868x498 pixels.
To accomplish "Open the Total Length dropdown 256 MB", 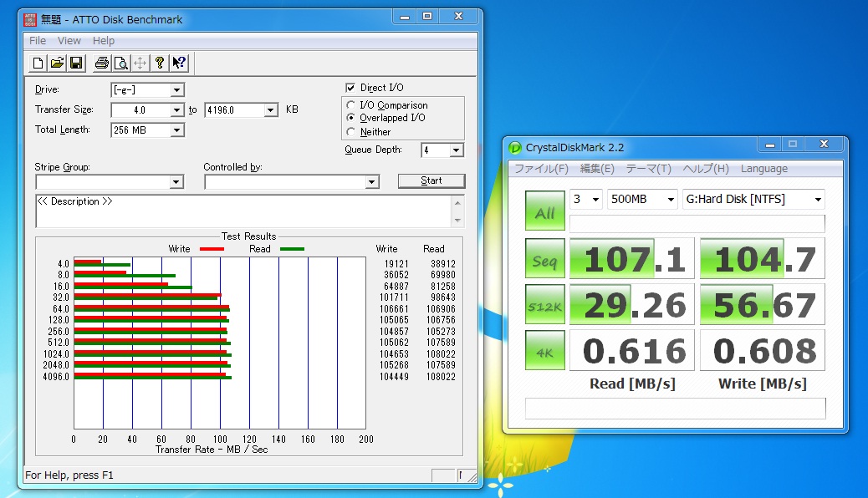I will tap(176, 130).
